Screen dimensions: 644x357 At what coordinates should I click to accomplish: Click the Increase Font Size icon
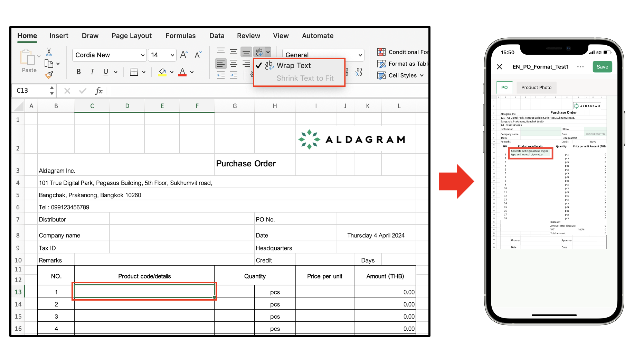click(184, 55)
